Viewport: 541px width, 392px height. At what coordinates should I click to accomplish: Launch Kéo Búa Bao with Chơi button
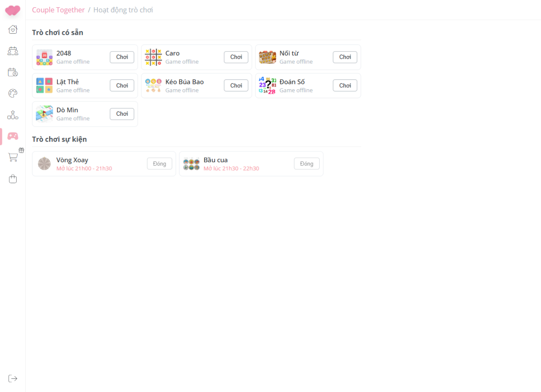coord(236,86)
